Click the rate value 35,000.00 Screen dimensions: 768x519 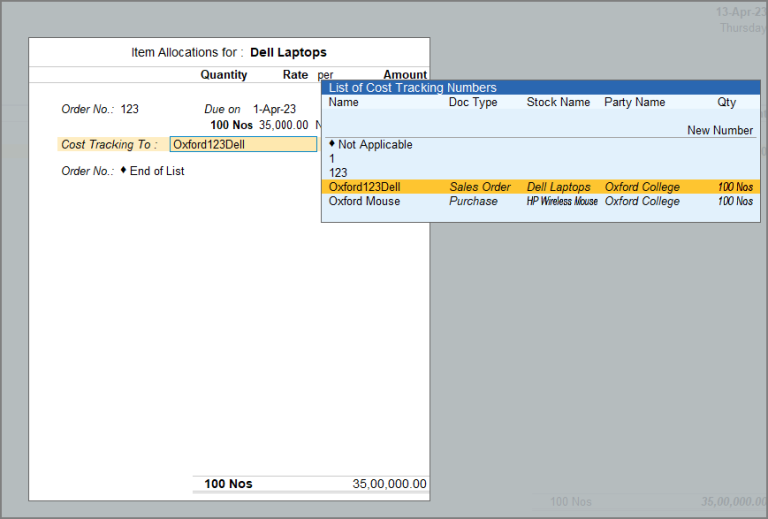click(x=283, y=125)
